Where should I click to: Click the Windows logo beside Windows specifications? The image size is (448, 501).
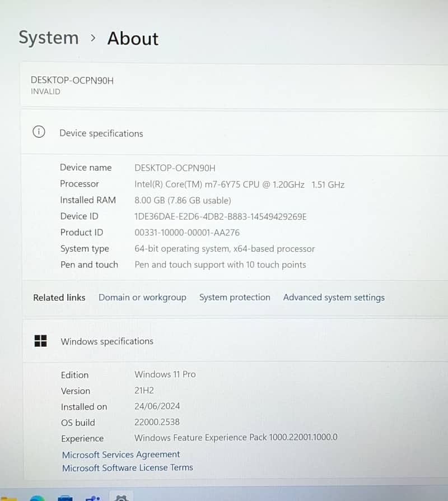[40, 341]
